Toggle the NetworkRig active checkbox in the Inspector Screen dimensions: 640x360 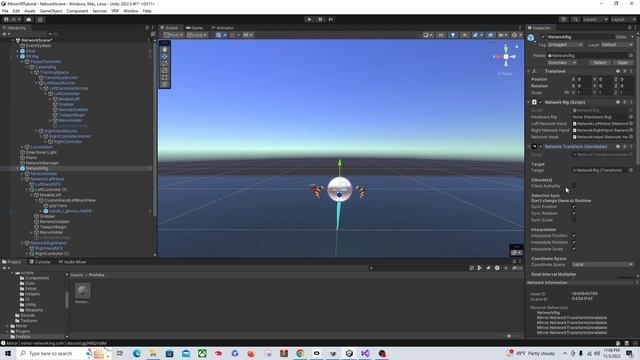[x=542, y=37]
